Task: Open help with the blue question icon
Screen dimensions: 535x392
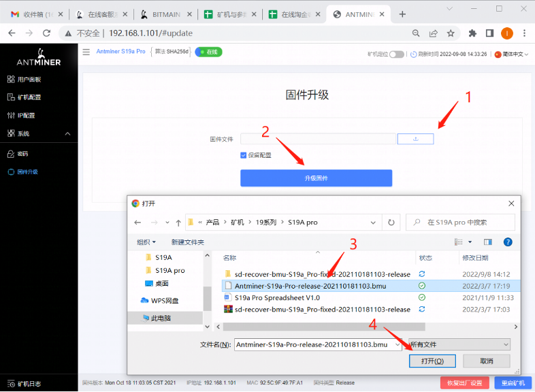Action: [508, 242]
